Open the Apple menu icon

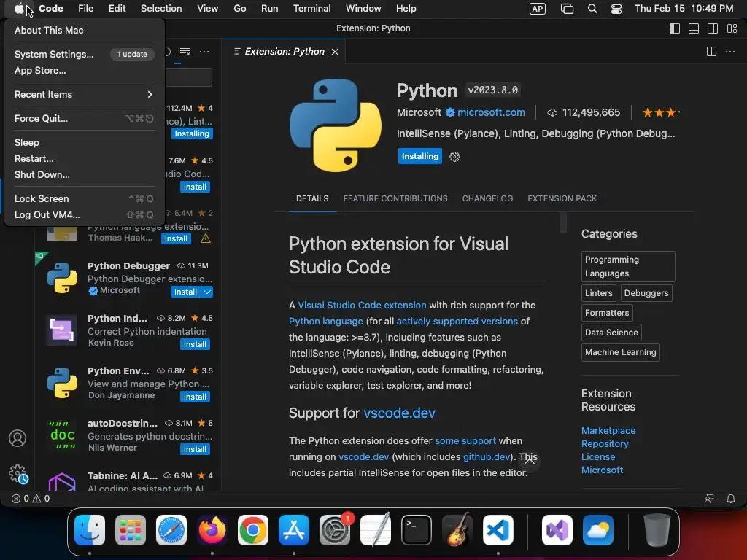19,9
